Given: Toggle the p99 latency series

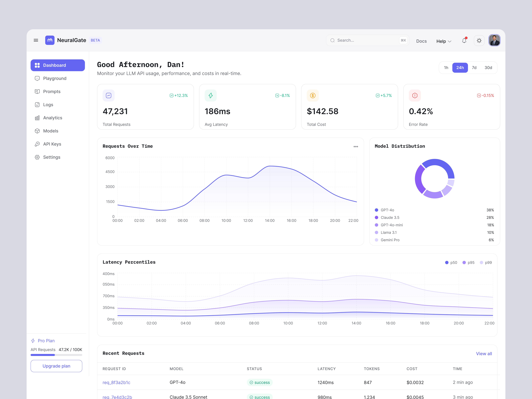Looking at the screenshot, I should pyautogui.click(x=486, y=262).
